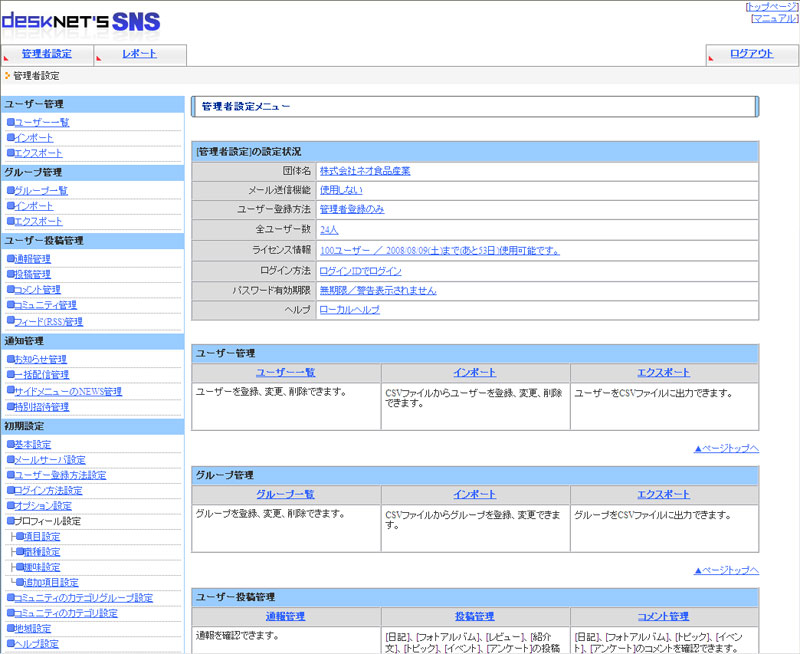The width and height of the screenshot is (800, 654).
Task: Open ユーザー一覧 in the left sidebar
Action: [x=41, y=122]
